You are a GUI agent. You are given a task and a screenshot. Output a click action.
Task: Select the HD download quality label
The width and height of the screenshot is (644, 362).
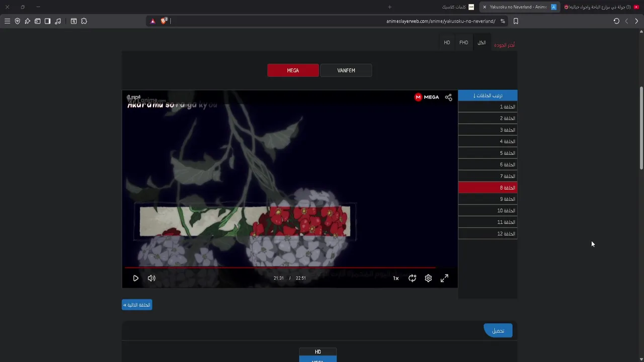(318, 352)
